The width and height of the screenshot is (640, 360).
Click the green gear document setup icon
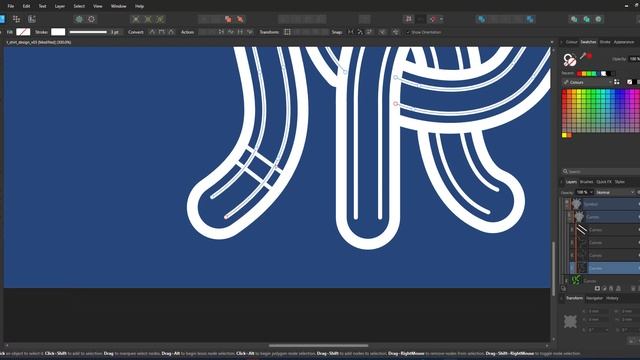pyautogui.click(x=79, y=19)
